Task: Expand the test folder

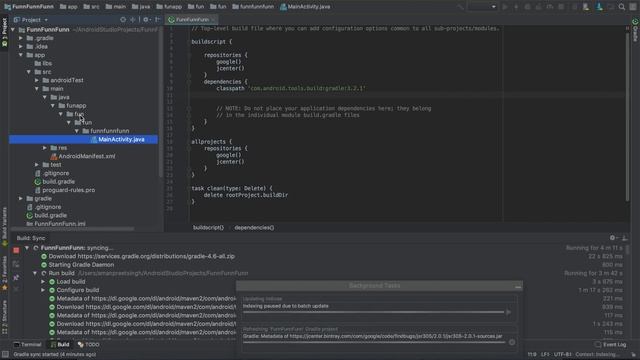Action: [x=37, y=164]
